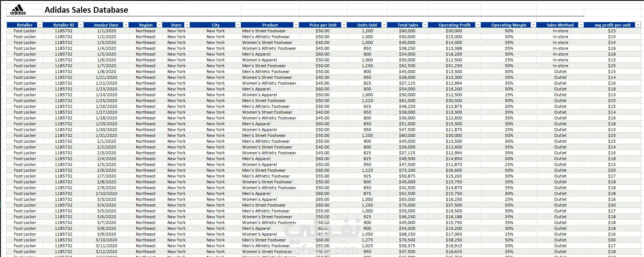Image resolution: width=644 pixels, height=257 pixels.
Task: Expand the Price per Unit filter arrow
Action: [344, 25]
